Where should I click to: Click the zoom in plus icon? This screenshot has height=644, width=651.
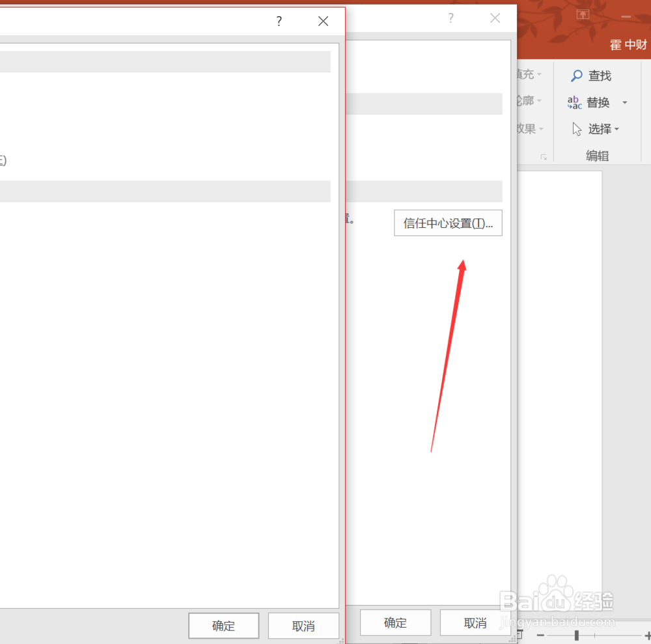coord(647,636)
